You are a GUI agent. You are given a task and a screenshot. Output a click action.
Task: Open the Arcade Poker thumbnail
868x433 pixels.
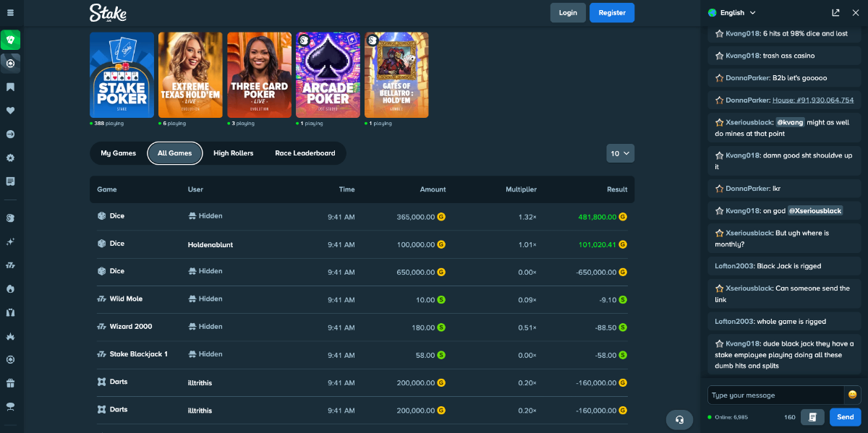click(x=328, y=74)
